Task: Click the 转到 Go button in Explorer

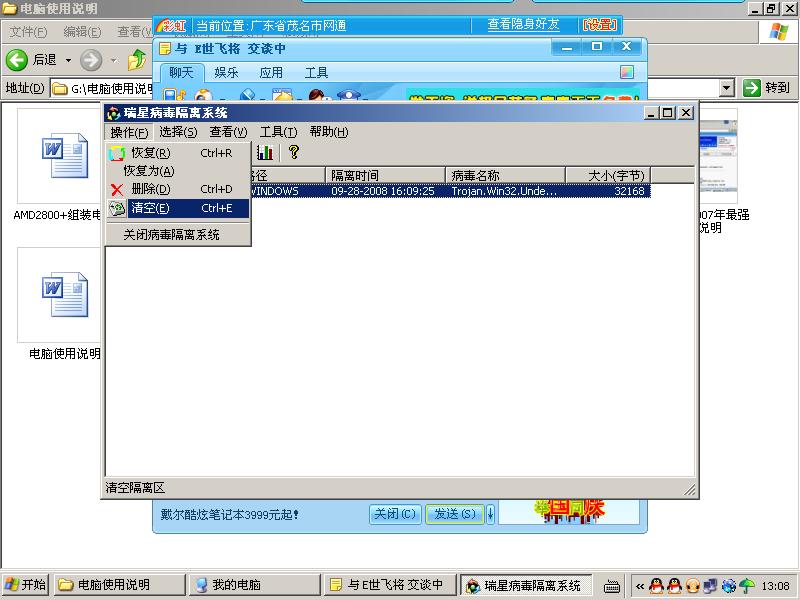Action: [x=766, y=88]
